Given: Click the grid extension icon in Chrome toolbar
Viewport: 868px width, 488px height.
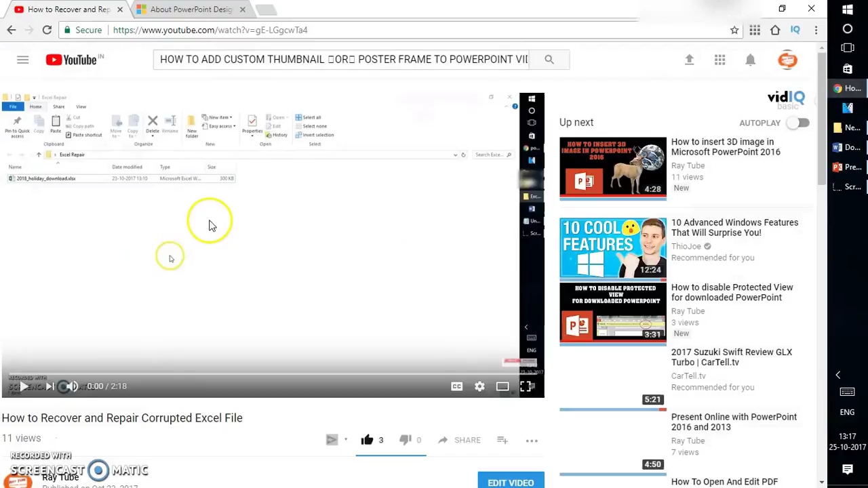Looking at the screenshot, I should [x=755, y=30].
